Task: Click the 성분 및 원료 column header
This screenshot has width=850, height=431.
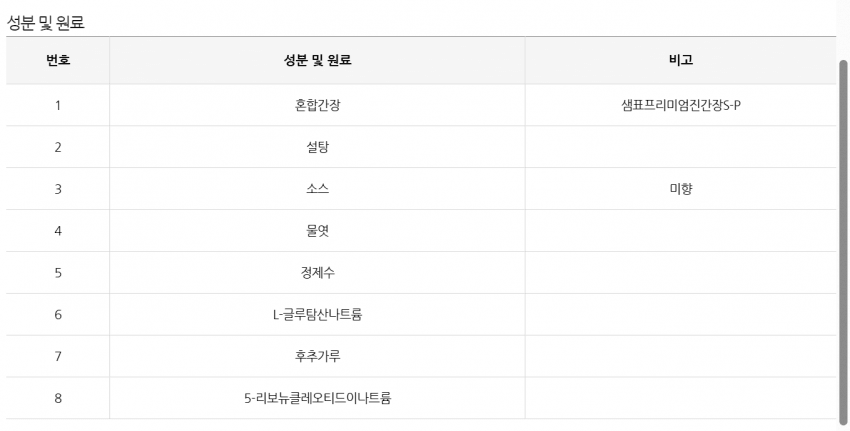Action: click(x=317, y=60)
